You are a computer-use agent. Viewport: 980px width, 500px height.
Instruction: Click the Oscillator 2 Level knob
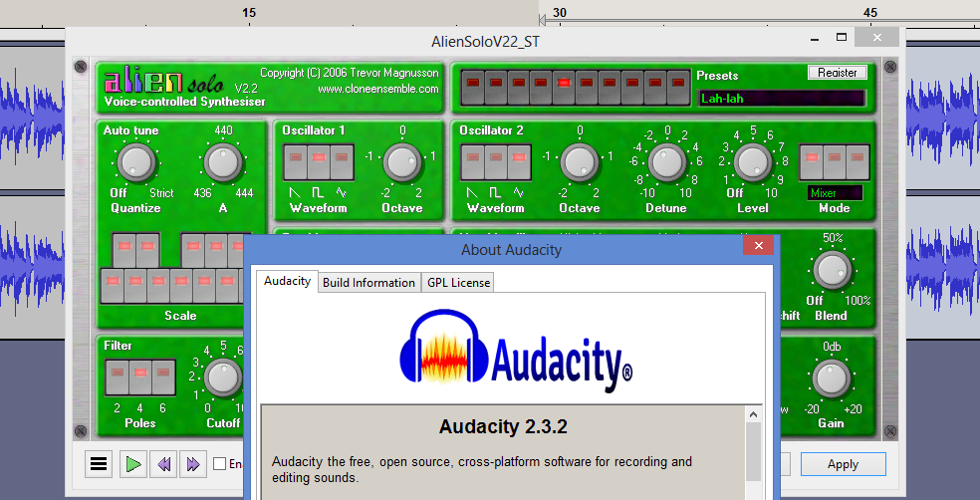pos(753,162)
